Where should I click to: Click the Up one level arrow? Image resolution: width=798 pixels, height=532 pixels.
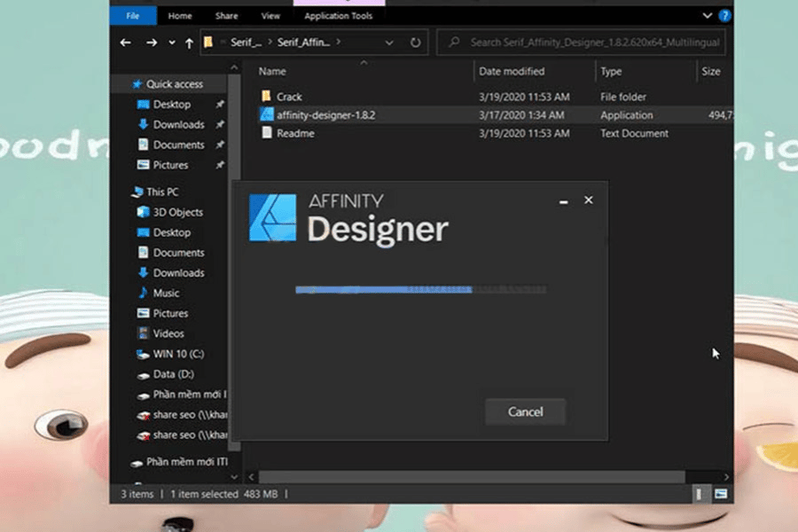[x=189, y=43]
